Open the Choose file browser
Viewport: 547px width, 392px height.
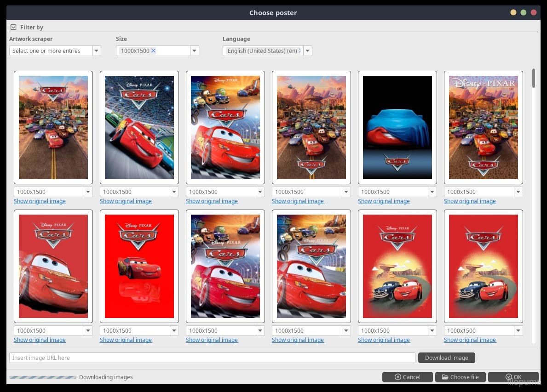460,377
